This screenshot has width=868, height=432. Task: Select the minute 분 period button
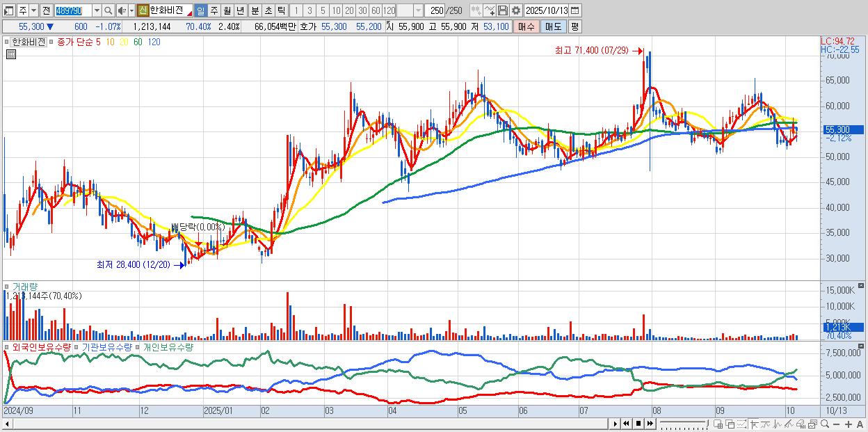[255, 10]
